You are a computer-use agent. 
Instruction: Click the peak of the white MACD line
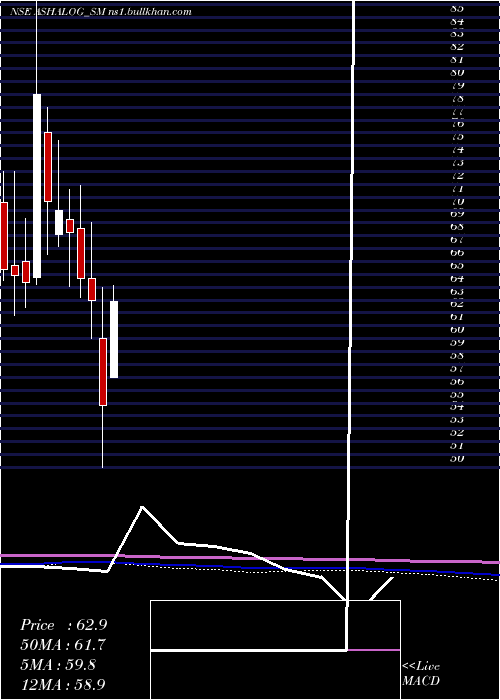(142, 507)
